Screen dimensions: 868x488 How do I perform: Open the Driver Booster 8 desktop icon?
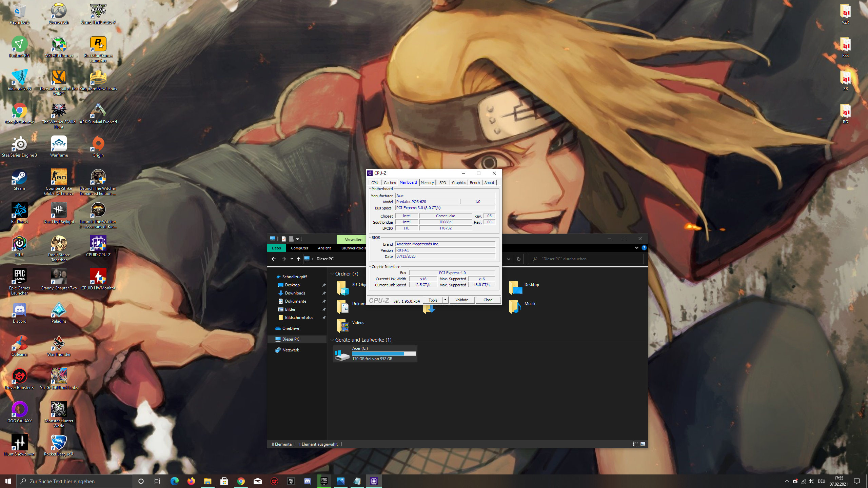19,376
